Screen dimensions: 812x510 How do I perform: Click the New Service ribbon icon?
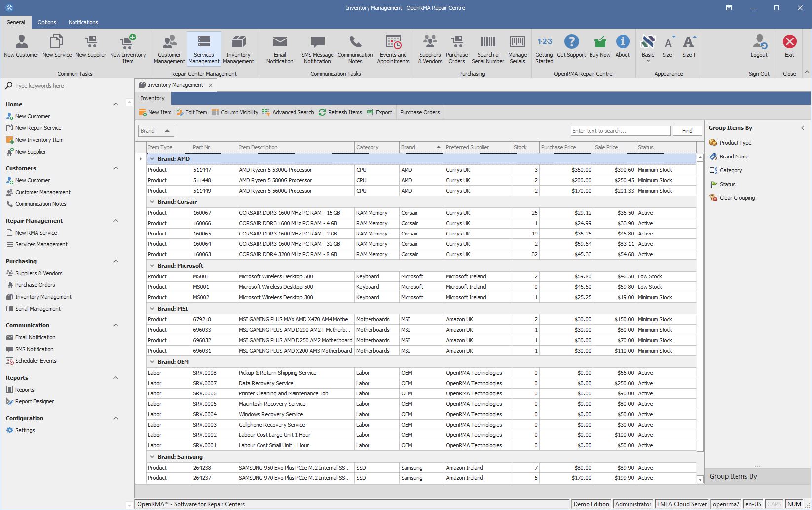pos(57,46)
